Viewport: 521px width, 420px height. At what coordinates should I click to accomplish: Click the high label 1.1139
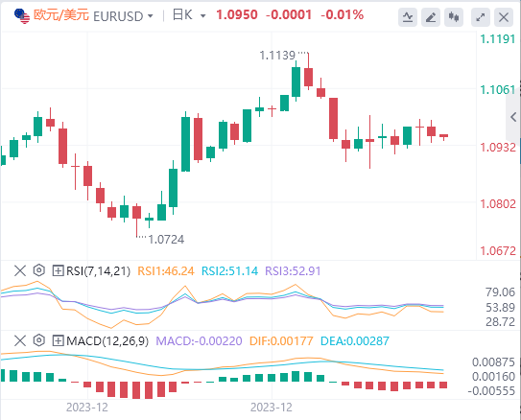pyautogui.click(x=277, y=56)
